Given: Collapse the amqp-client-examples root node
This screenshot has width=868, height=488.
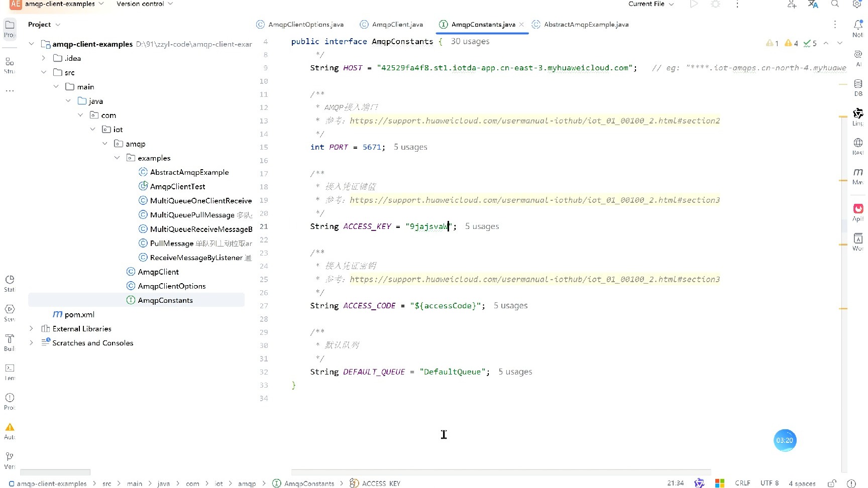Looking at the screenshot, I should (31, 44).
